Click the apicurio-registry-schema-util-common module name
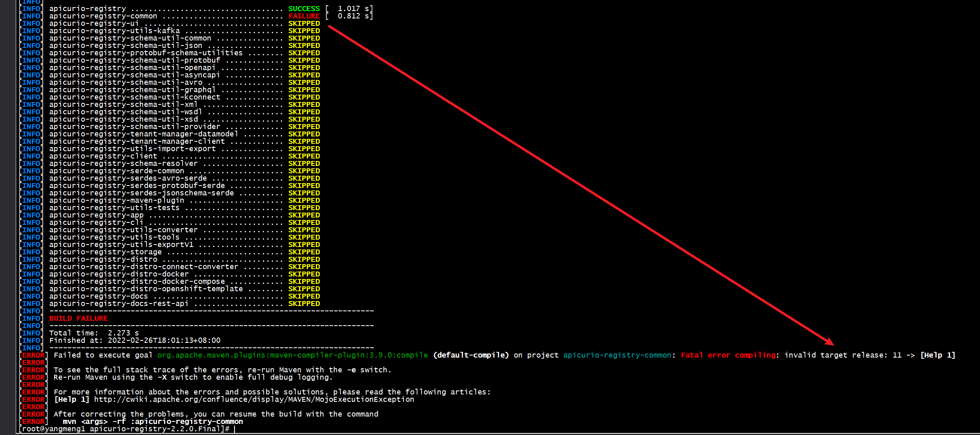The height and width of the screenshot is (435, 980). (x=130, y=38)
